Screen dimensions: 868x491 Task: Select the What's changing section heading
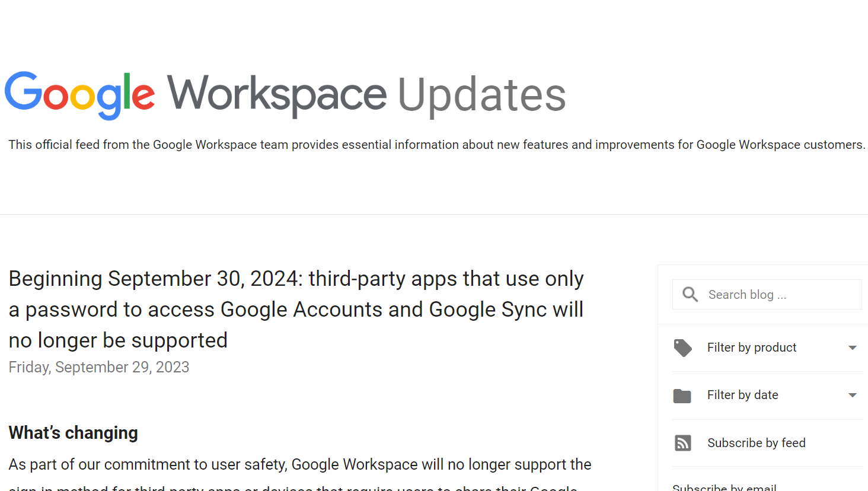pos(73,432)
